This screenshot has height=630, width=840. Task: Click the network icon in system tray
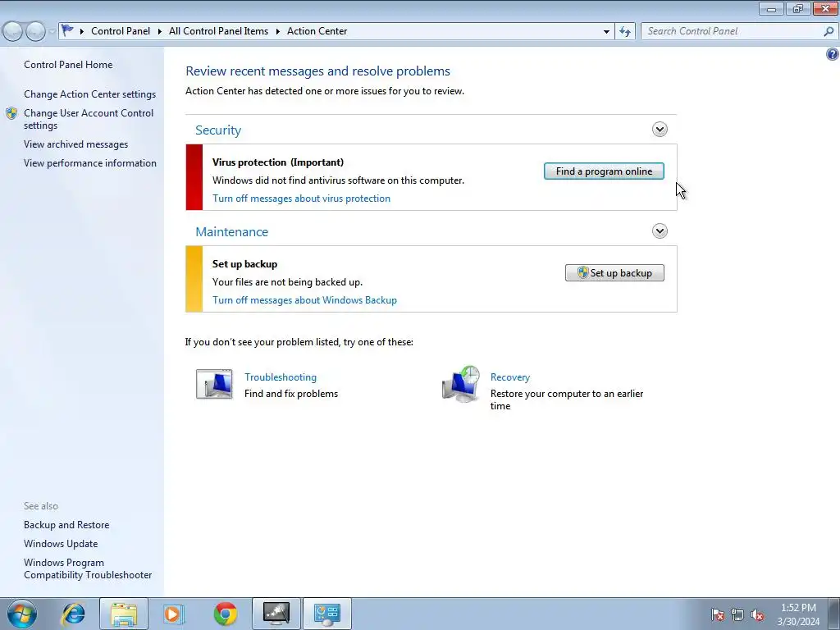[x=737, y=614]
